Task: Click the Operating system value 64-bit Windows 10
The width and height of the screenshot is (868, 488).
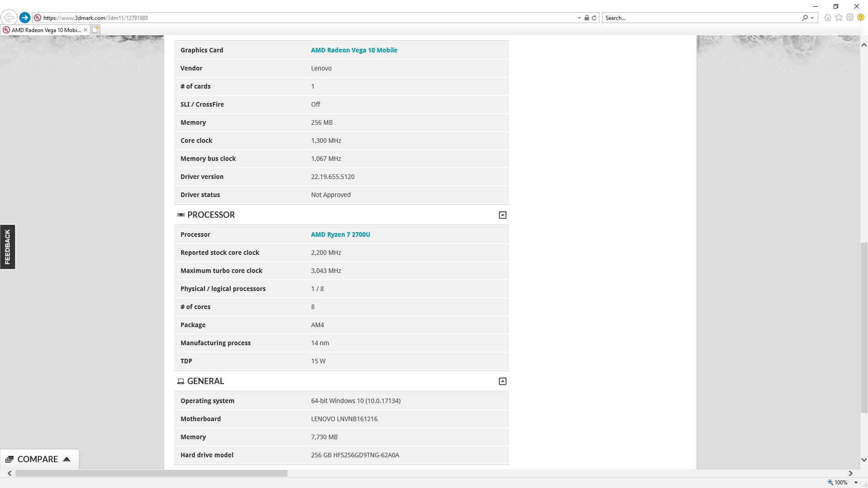Action: 356,401
